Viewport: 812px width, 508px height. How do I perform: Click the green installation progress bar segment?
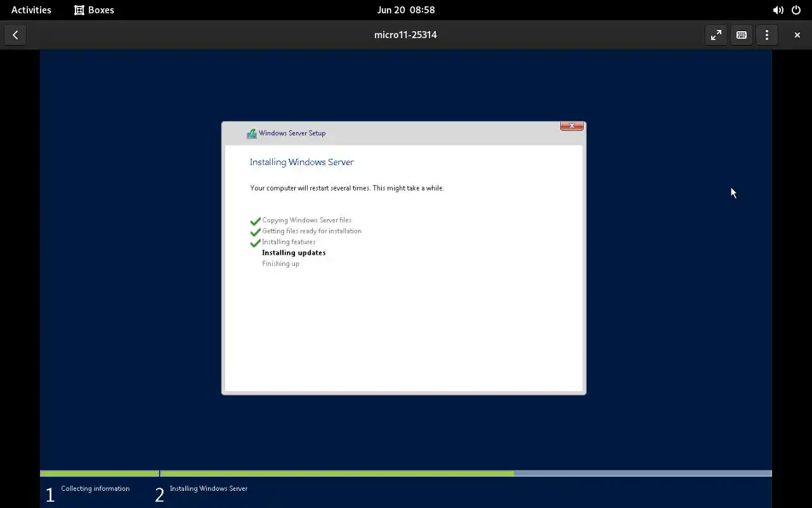(x=336, y=473)
